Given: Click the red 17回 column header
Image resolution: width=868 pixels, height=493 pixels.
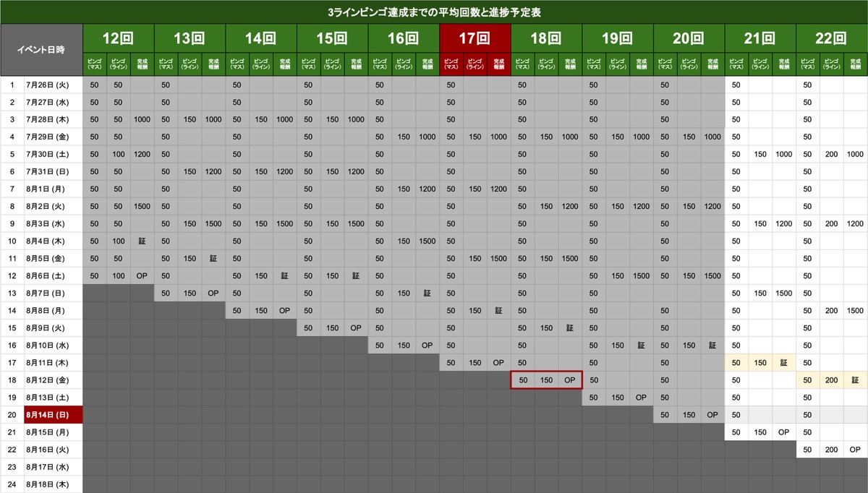Looking at the screenshot, I should [x=475, y=38].
